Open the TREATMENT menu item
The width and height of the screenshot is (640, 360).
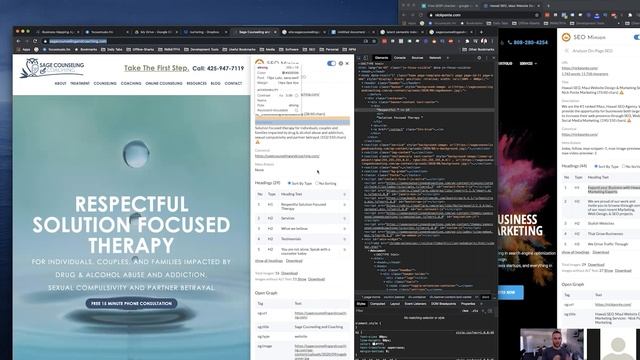tap(80, 83)
